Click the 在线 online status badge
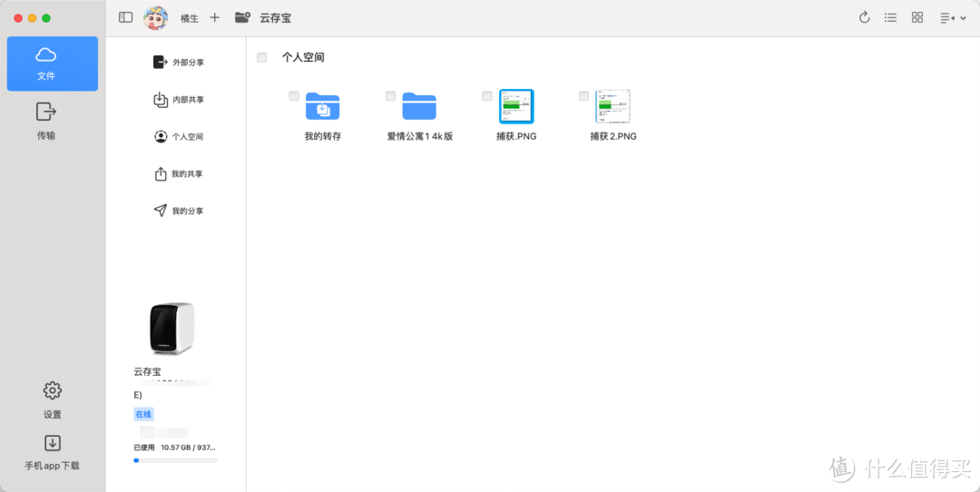The width and height of the screenshot is (980, 492). [x=143, y=414]
